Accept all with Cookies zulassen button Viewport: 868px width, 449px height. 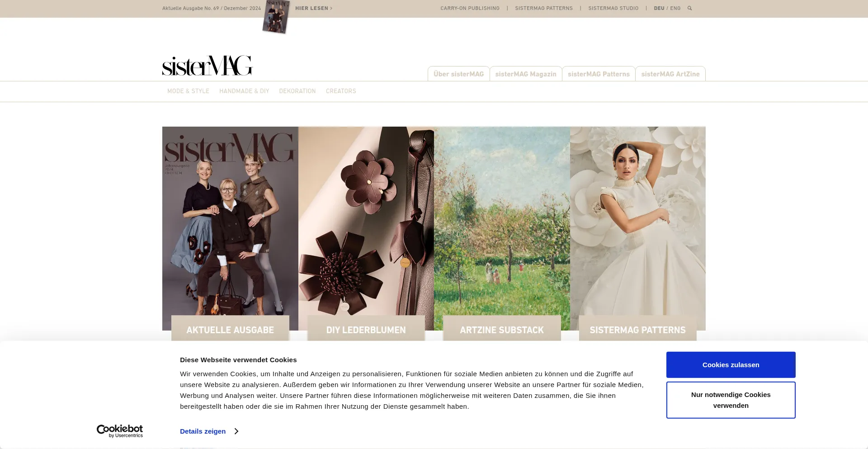731,365
